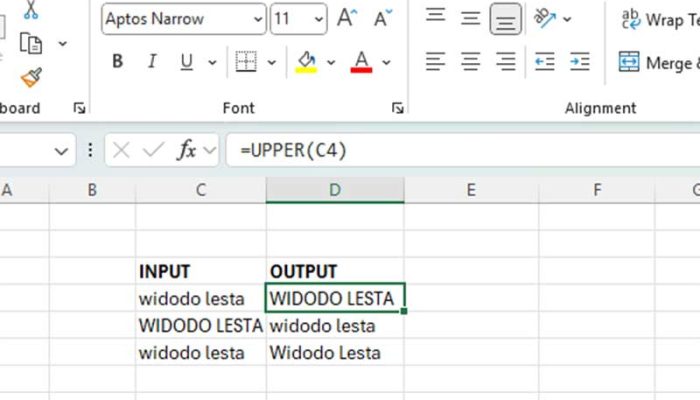
Task: Select column D header
Action: click(335, 190)
